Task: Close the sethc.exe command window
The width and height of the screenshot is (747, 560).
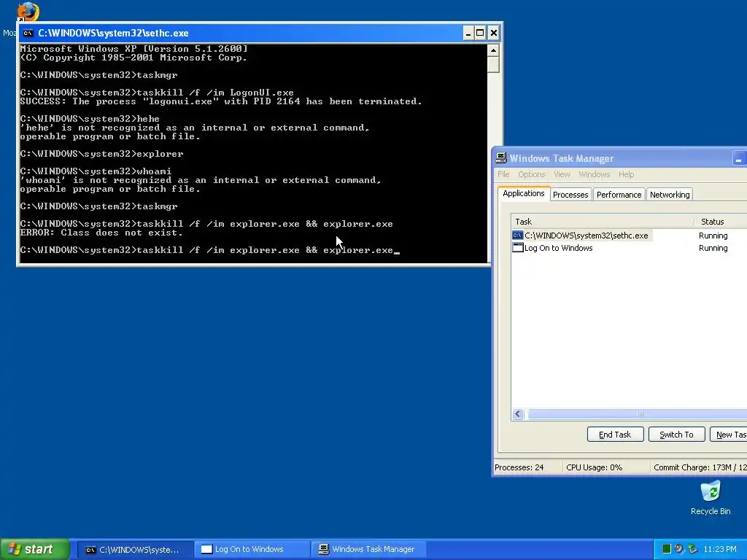Action: [494, 33]
